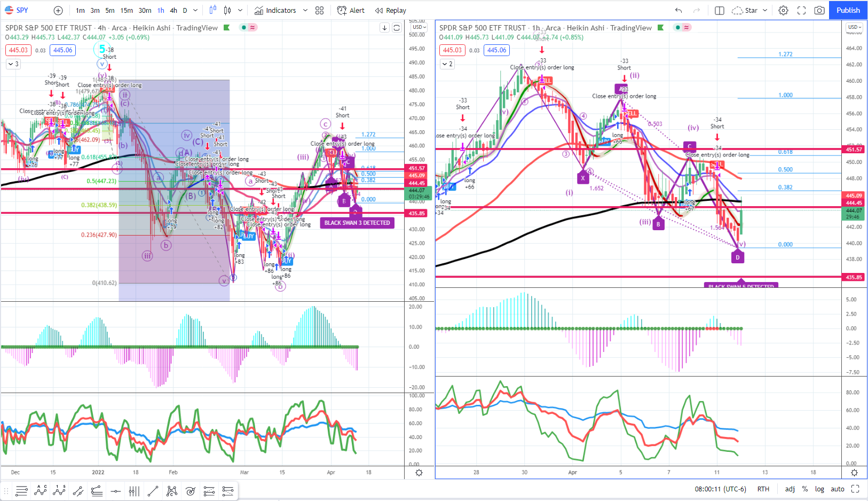Select the trend-based Fib extension tool

[97, 491]
